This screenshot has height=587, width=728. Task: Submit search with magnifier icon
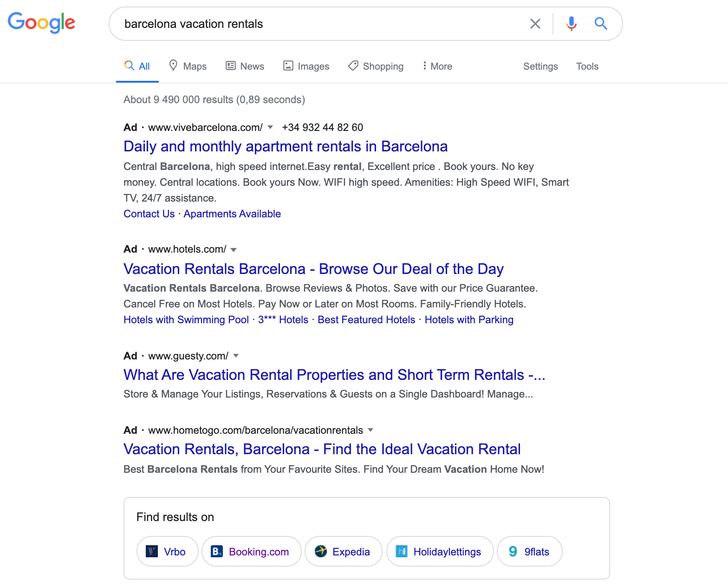[601, 24]
